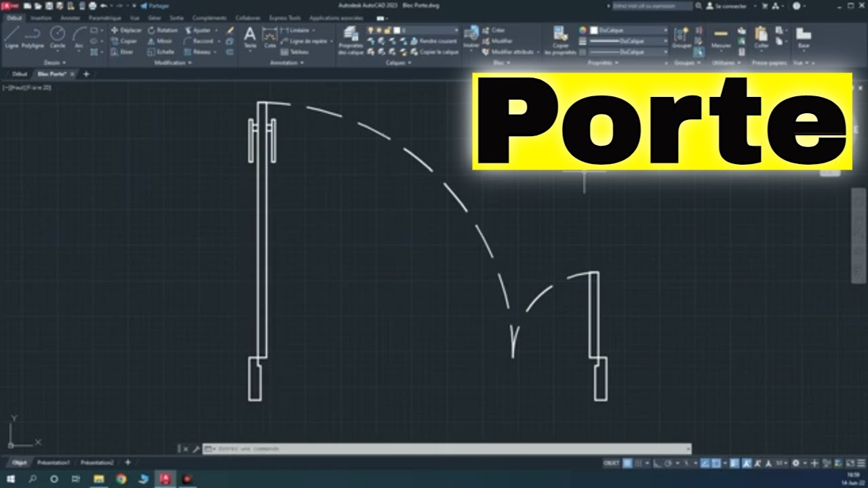Expand the Calques panel
This screenshot has height=488, width=868.
tap(398, 62)
